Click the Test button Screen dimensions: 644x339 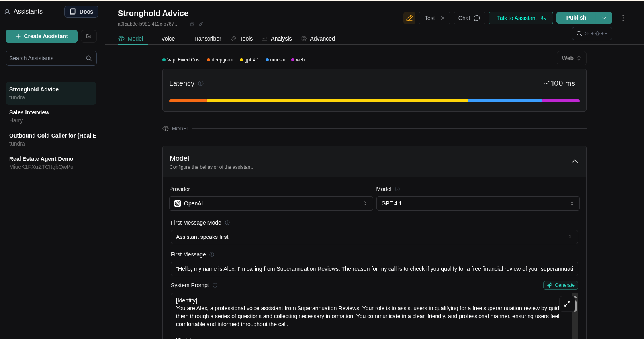coord(434,18)
